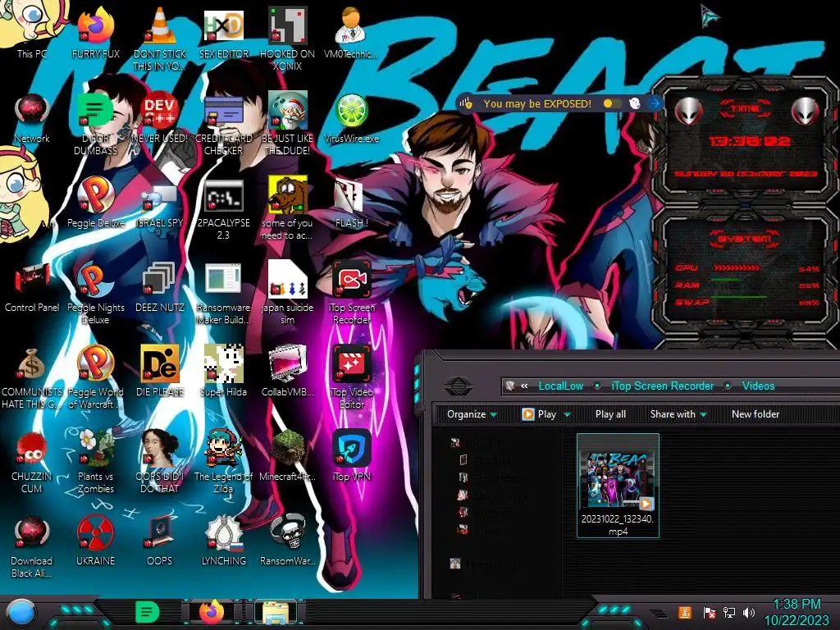
Task: Open the Super Hilda game shortcut
Action: [x=223, y=371]
